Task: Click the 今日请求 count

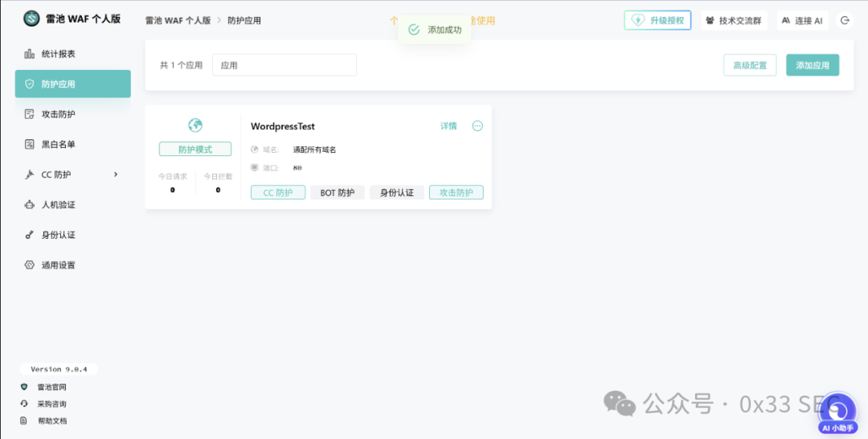Action: click(173, 190)
